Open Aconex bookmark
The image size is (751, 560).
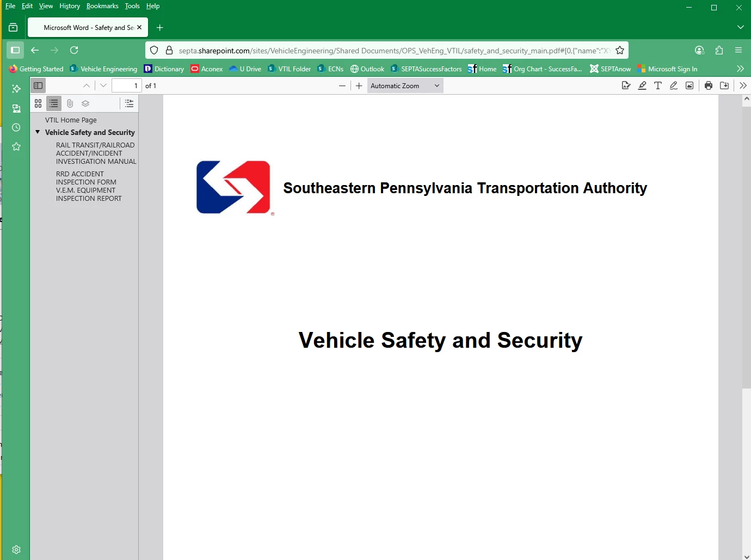point(207,69)
